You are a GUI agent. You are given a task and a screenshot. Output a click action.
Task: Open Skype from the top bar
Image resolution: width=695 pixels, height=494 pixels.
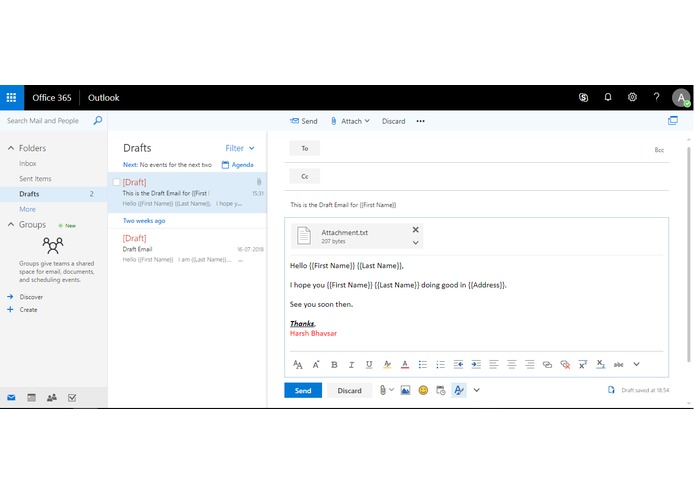583,97
